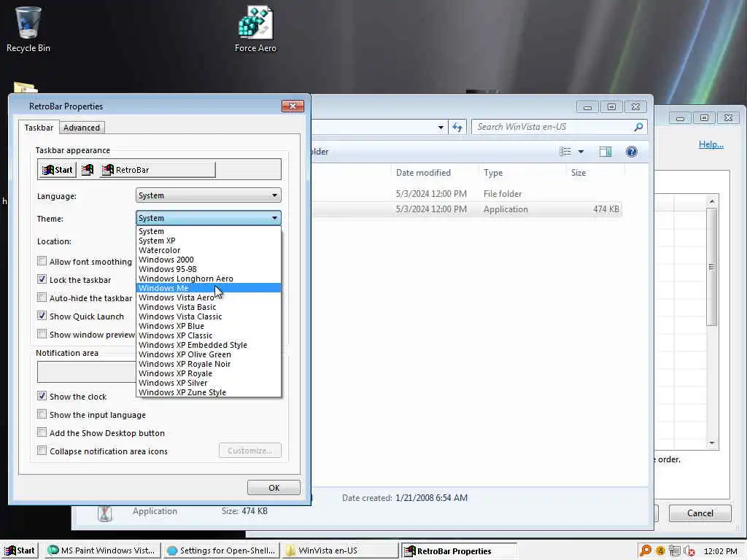Click the network computers tray icon
The height and width of the screenshot is (560, 747).
675,551
